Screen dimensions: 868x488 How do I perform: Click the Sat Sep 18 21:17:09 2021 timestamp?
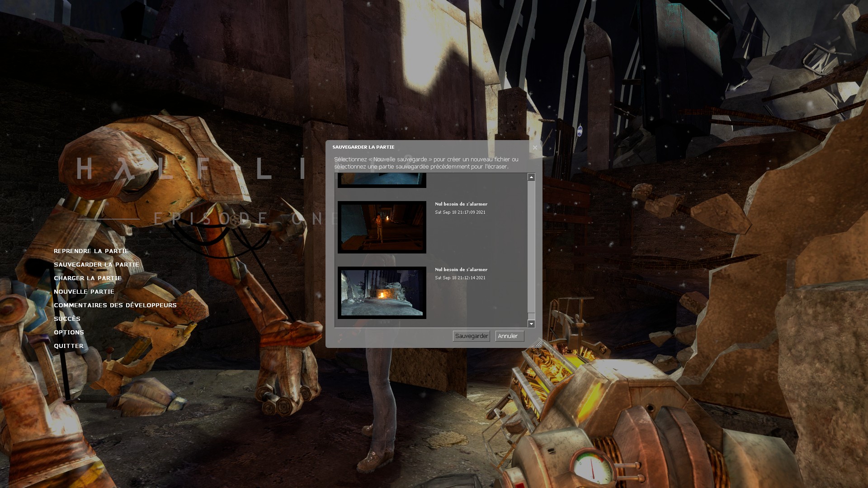[460, 212]
